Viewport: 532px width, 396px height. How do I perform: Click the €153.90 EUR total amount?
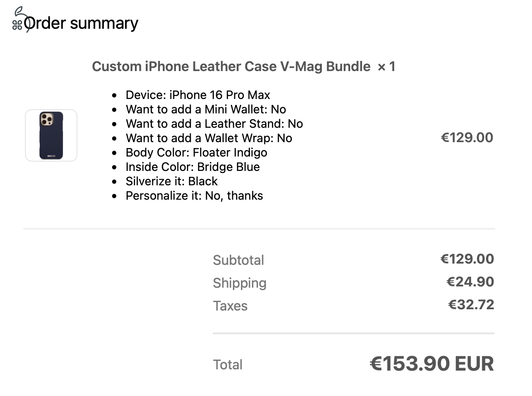click(x=431, y=364)
